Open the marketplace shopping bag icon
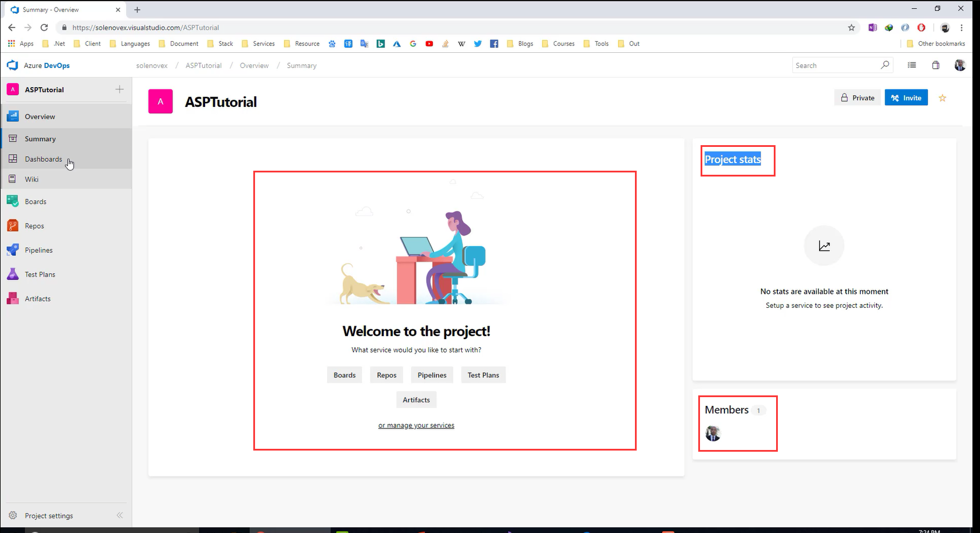The width and height of the screenshot is (980, 533). click(x=936, y=66)
